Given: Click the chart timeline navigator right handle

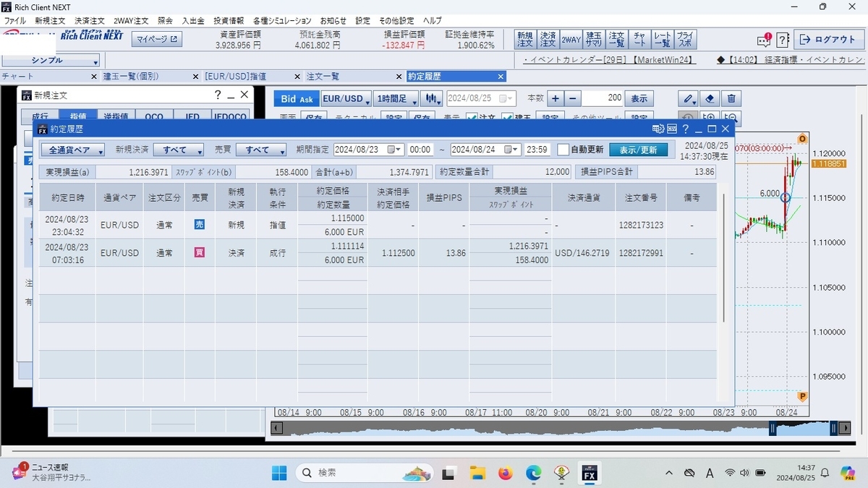Looking at the screenshot, I should pos(834,429).
